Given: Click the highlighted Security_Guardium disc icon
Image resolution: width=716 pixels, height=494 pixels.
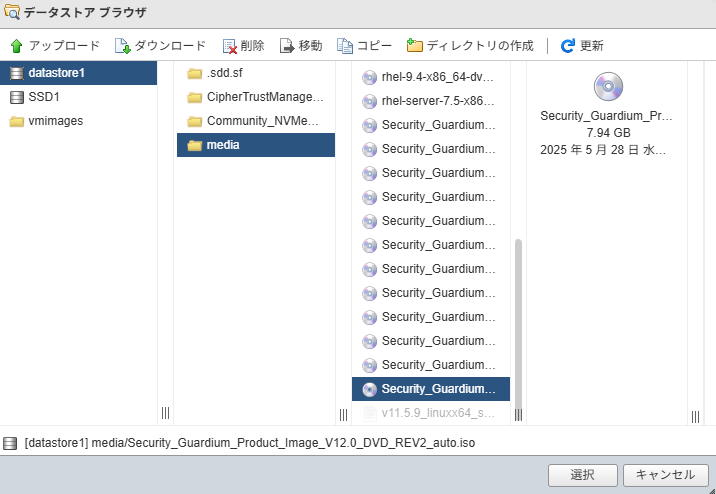Looking at the screenshot, I should (369, 389).
